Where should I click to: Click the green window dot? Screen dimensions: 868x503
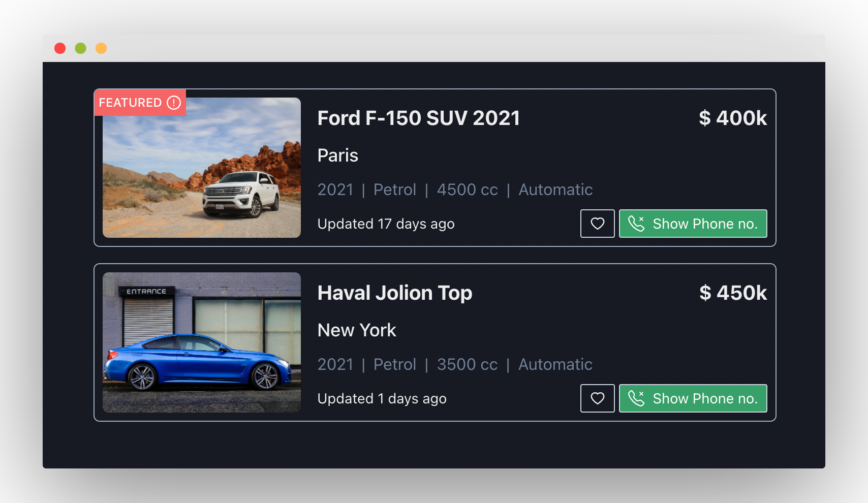(81, 48)
